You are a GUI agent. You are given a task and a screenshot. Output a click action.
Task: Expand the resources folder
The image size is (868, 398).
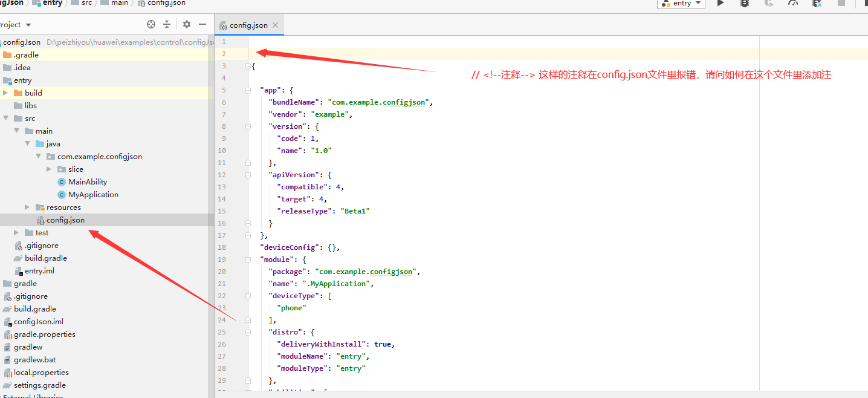[x=27, y=207]
